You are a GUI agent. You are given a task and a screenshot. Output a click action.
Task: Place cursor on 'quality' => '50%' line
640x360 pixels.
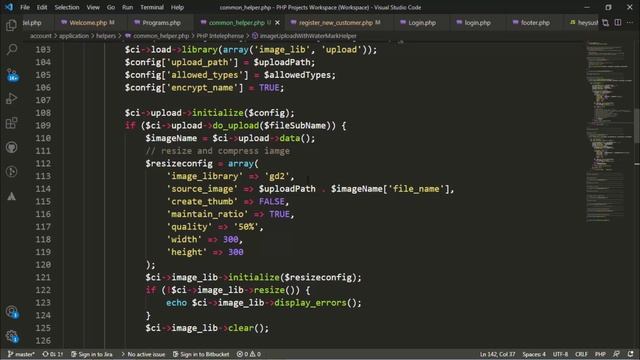[215, 227]
